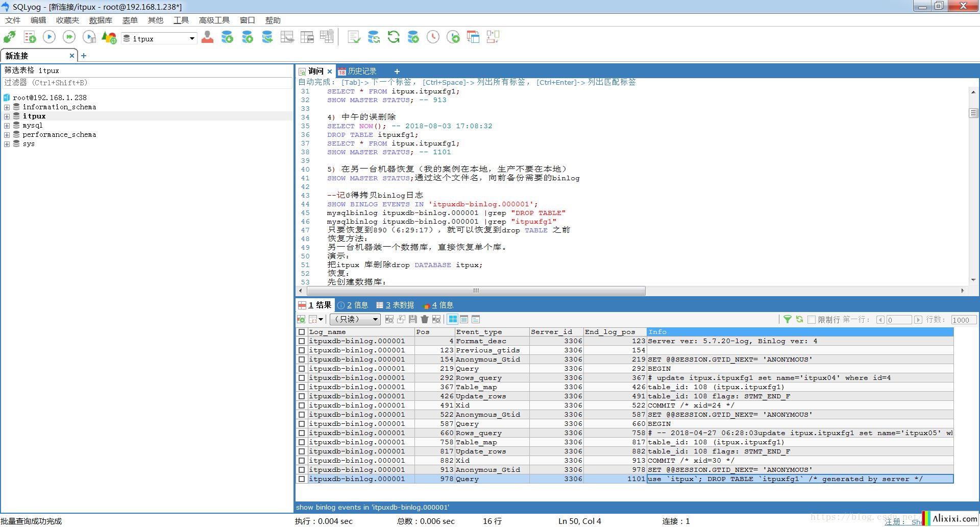Close the 询问 query tab
Image resolution: width=980 pixels, height=527 pixels.
pyautogui.click(x=330, y=71)
